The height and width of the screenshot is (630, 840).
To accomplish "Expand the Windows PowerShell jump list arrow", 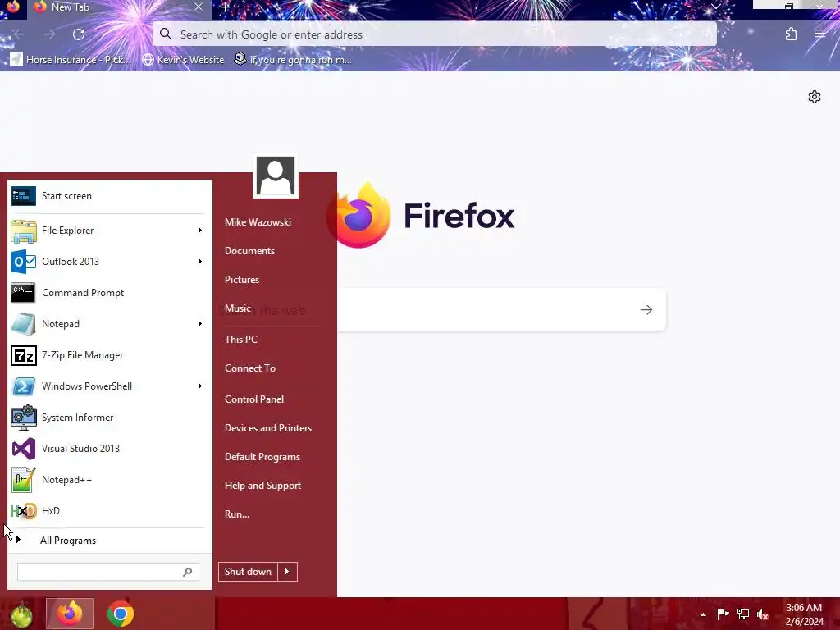I will point(200,386).
